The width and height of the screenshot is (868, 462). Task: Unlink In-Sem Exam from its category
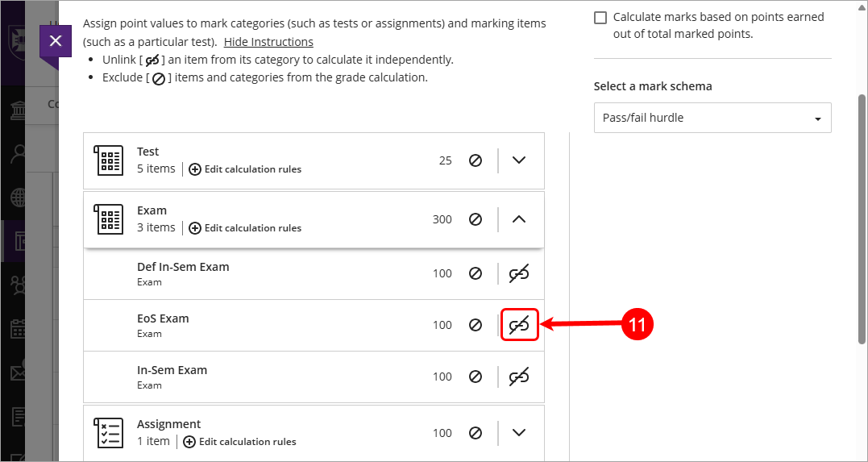point(519,377)
